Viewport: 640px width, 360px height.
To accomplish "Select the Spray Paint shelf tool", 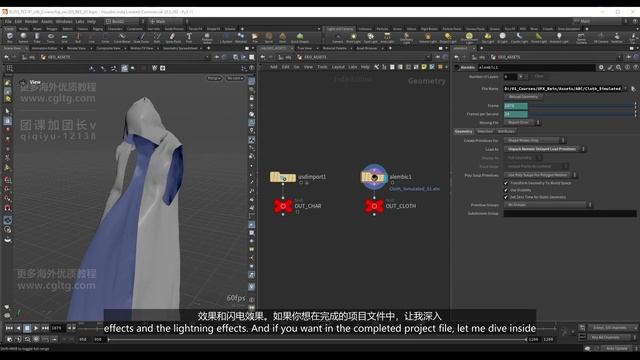I will [x=173, y=38].
